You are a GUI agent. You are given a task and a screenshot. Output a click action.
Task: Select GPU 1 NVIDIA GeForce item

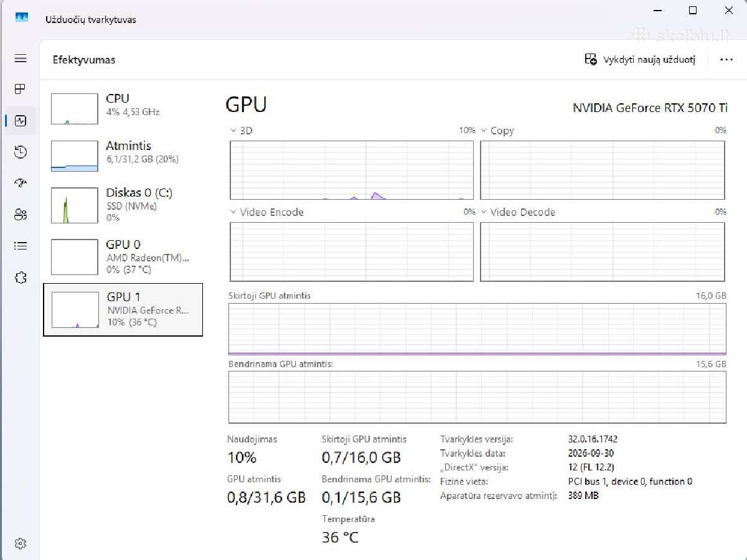click(123, 310)
